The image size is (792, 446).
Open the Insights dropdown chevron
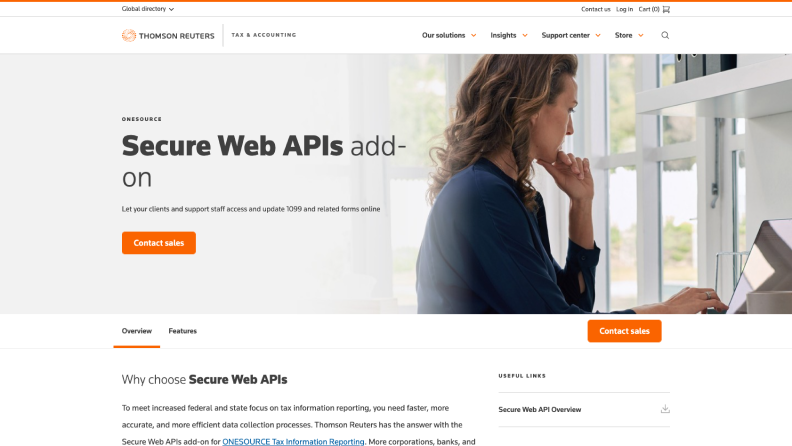(x=525, y=35)
